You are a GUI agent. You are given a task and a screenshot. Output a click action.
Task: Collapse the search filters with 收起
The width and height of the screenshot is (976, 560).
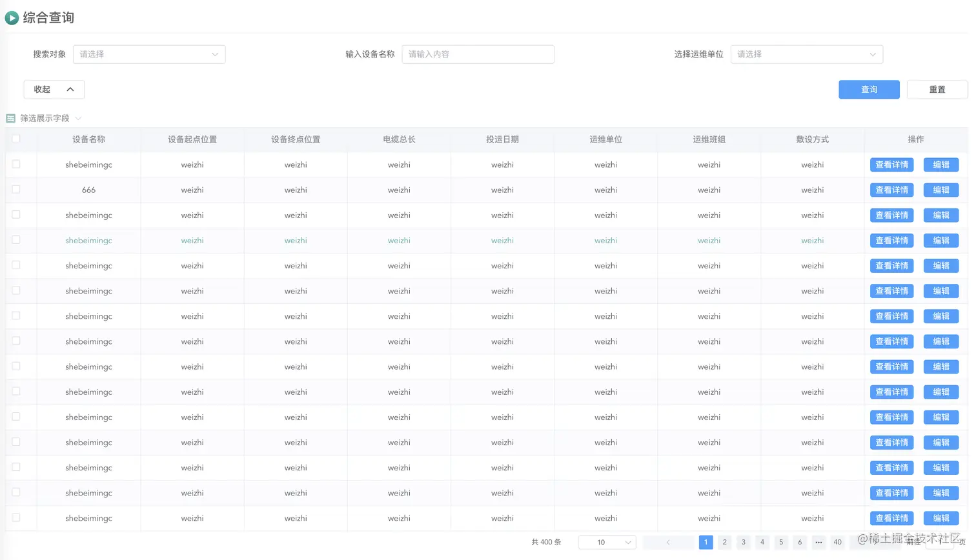coord(54,90)
